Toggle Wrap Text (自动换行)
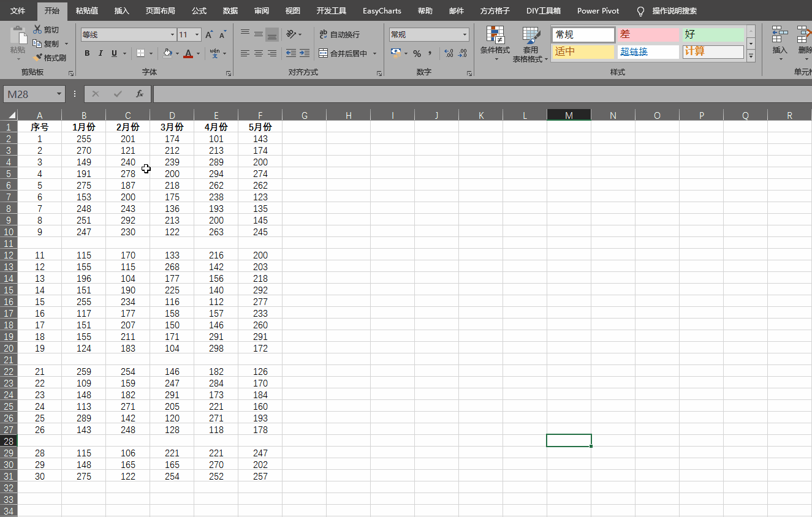Image resolution: width=812 pixels, height=517 pixels. point(340,34)
